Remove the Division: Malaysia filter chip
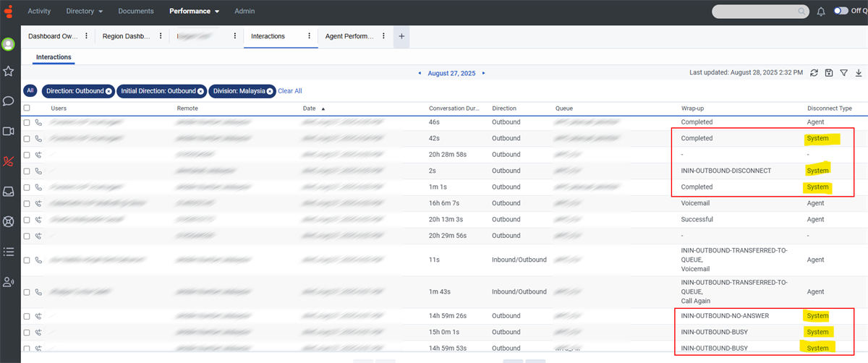Image resolution: width=868 pixels, height=363 pixels. click(270, 91)
